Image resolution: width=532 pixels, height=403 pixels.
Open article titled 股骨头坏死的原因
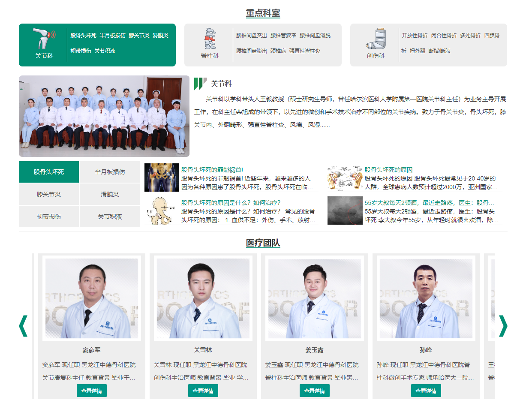(388, 170)
